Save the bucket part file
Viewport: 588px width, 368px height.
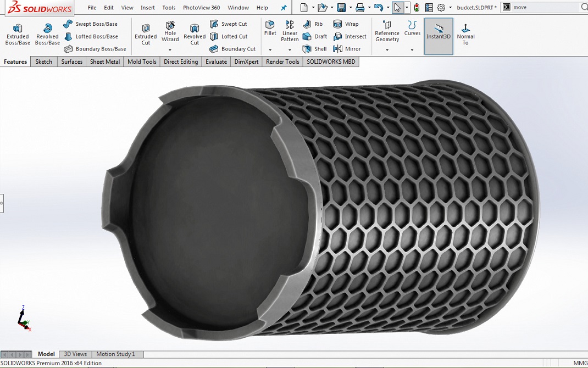341,8
